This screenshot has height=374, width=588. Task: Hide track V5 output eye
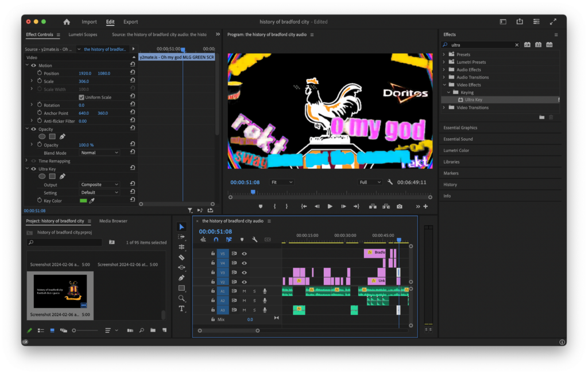click(244, 254)
